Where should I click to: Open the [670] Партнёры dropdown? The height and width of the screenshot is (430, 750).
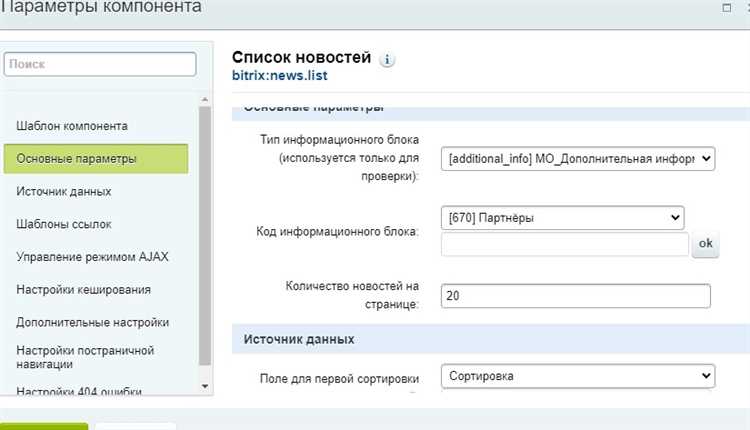coord(562,218)
